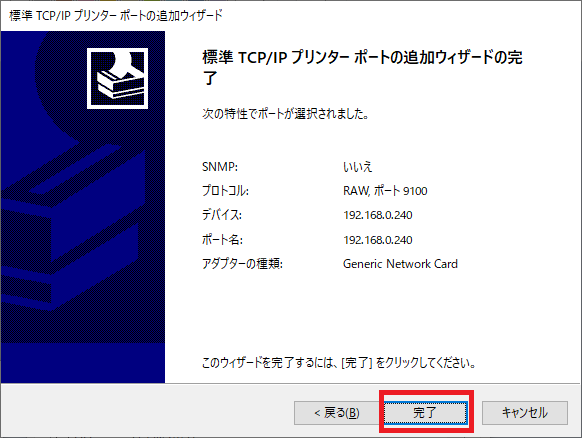
Task: Click the device IP address 192.168.0.240
Action: coord(377,215)
